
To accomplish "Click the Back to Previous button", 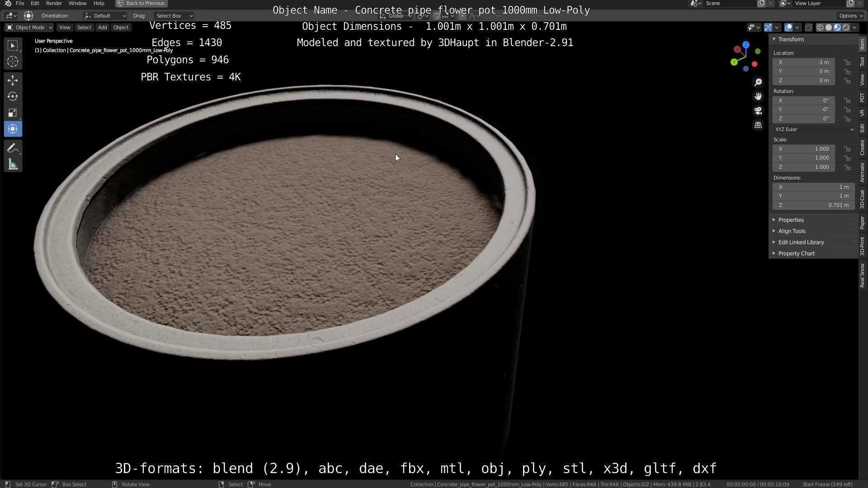I will click(141, 3).
